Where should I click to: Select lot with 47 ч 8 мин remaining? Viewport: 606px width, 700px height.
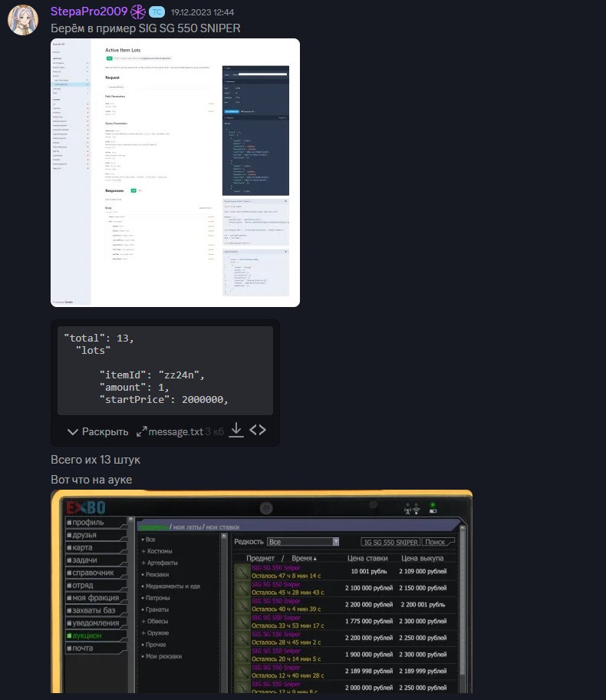(x=345, y=572)
